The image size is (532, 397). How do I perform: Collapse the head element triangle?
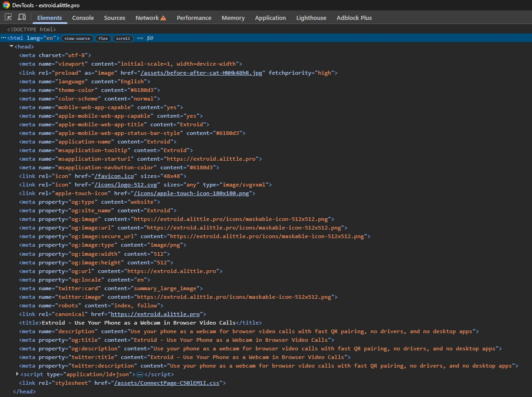point(11,46)
